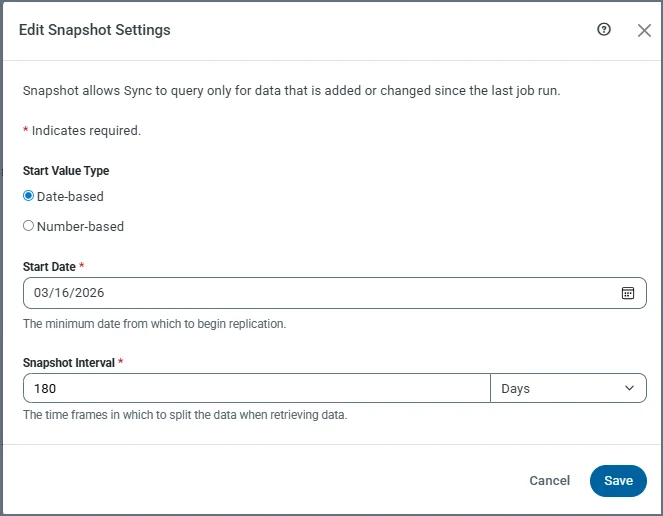Screen dimensions: 663x516
Task: Click the 'Edit Snapshot Settings' title
Action: 95,30
